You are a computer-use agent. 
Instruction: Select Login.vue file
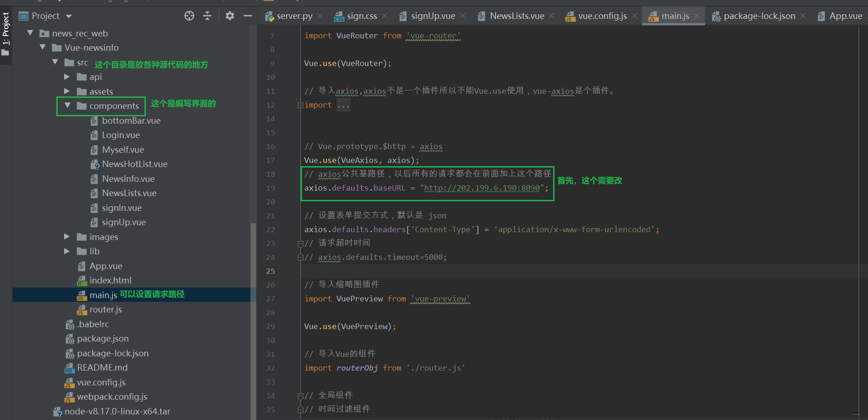click(x=121, y=135)
